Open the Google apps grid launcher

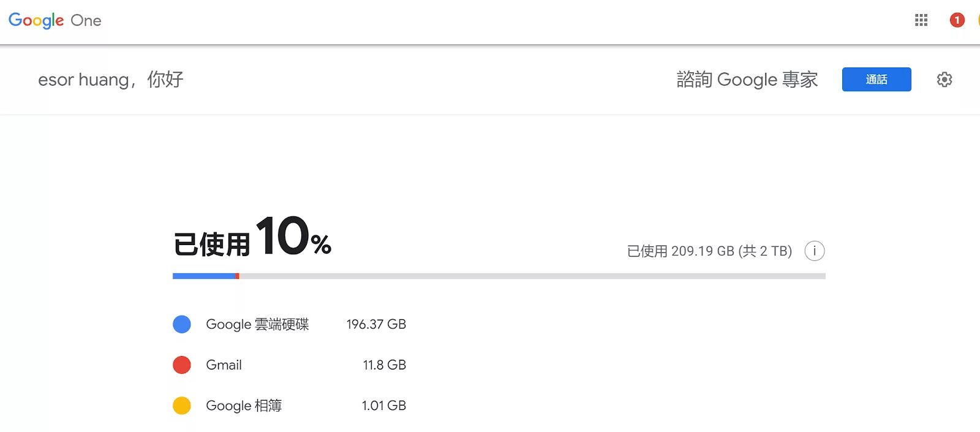921,20
